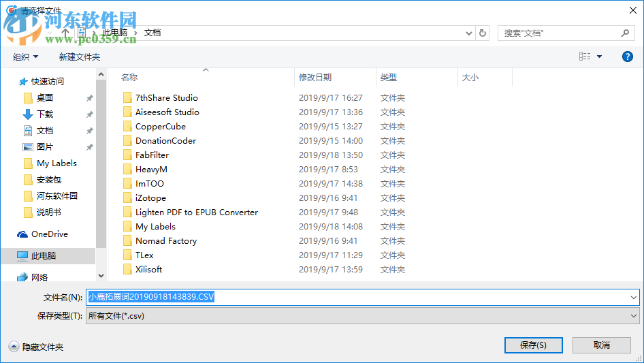The image size is (644, 363).
Task: Select 河东软件园 folder in sidebar
Action: [57, 195]
